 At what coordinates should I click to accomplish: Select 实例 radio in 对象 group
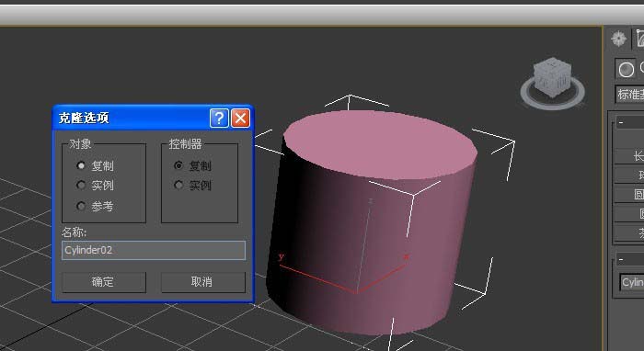point(81,186)
